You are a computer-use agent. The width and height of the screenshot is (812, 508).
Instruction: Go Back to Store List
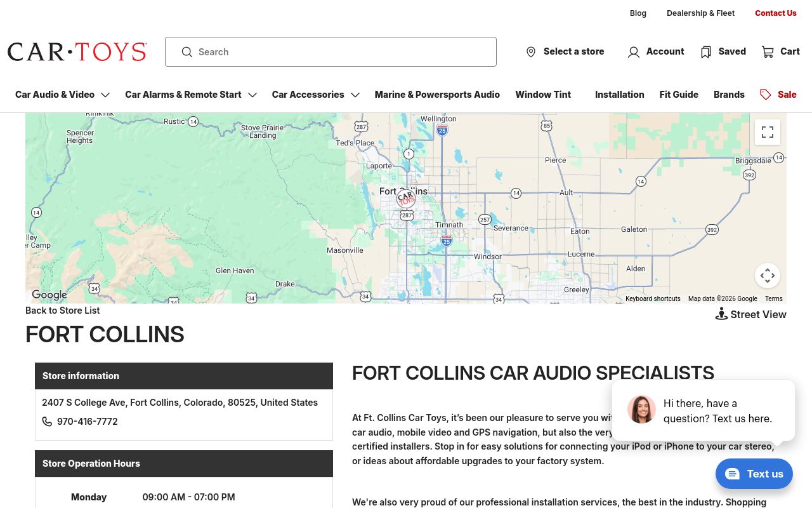click(x=62, y=311)
